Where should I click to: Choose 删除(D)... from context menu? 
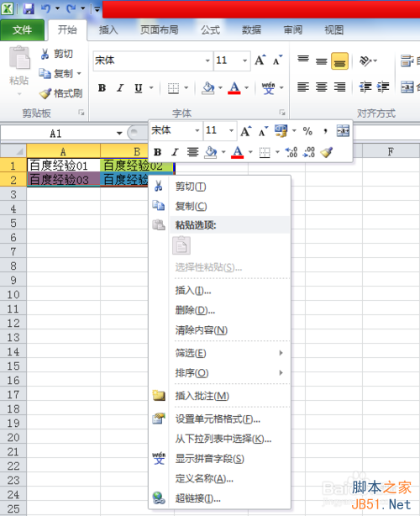coord(220,310)
